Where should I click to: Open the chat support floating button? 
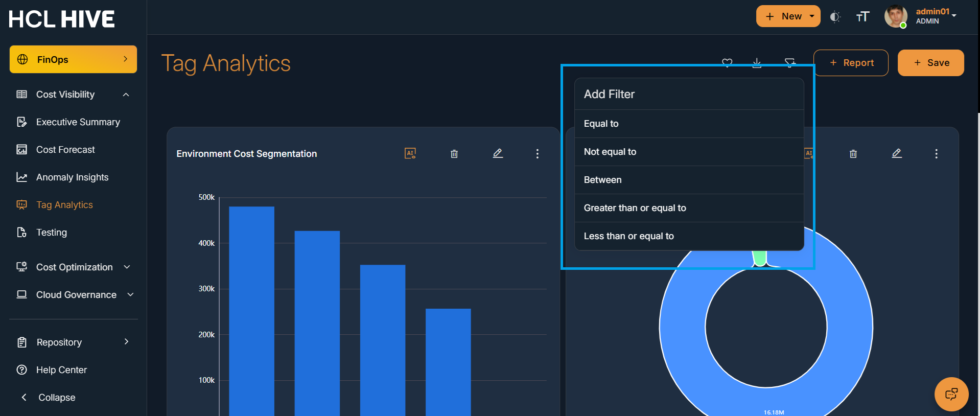click(x=951, y=394)
